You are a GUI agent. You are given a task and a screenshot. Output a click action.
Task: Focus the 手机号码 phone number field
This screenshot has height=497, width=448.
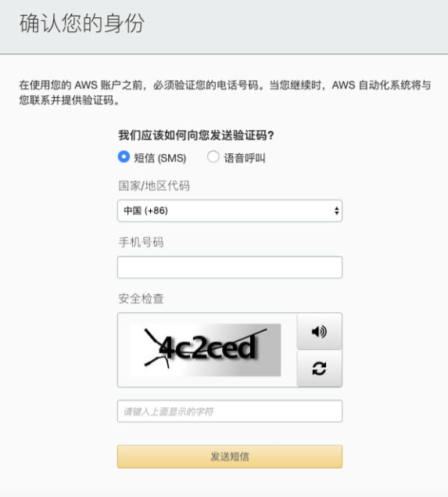pyautogui.click(x=230, y=267)
